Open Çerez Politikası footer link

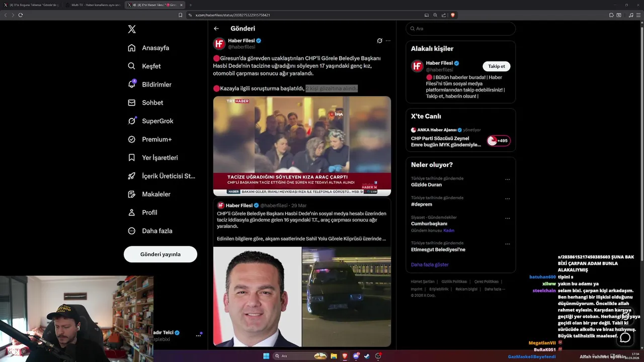(x=487, y=282)
